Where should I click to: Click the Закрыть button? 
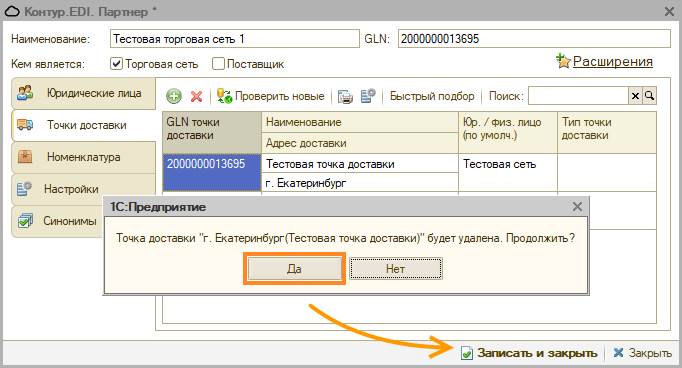(x=642, y=353)
